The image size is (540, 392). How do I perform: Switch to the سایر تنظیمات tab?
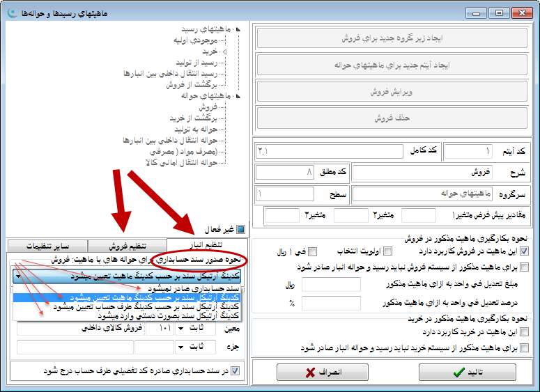[x=47, y=246]
